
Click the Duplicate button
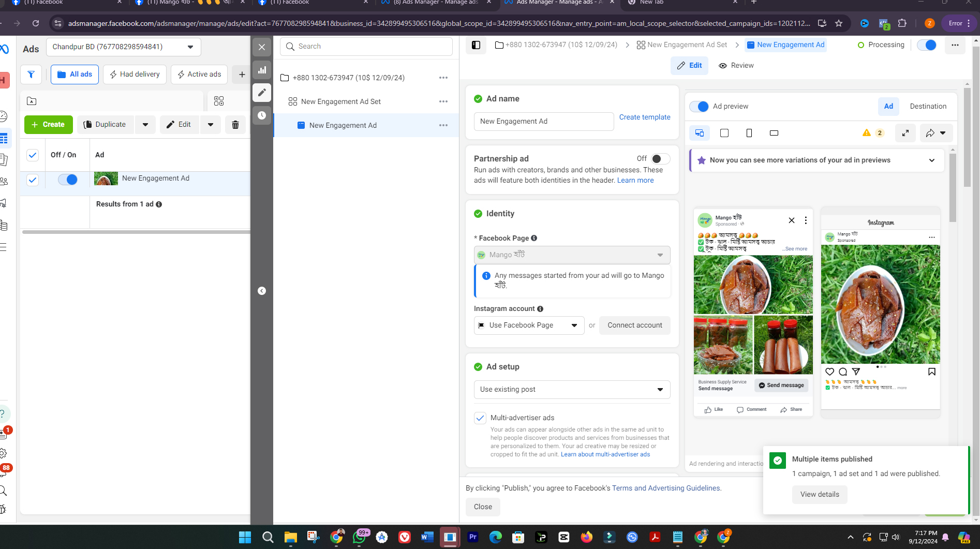point(105,125)
